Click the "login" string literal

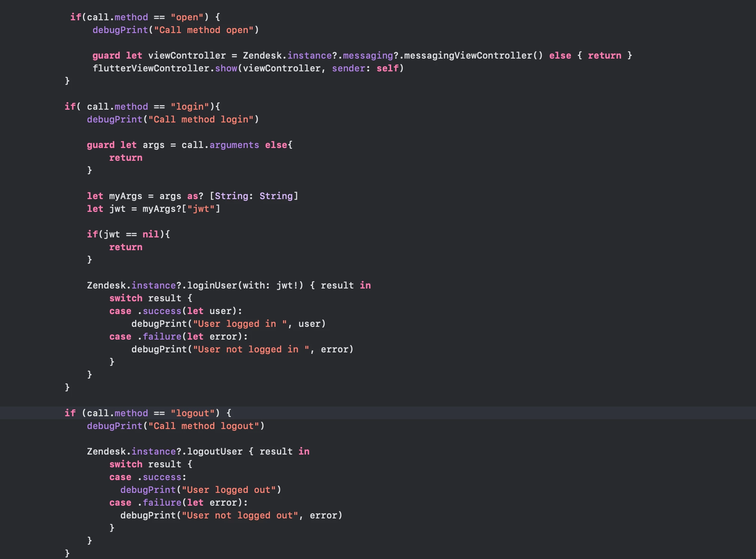189,107
